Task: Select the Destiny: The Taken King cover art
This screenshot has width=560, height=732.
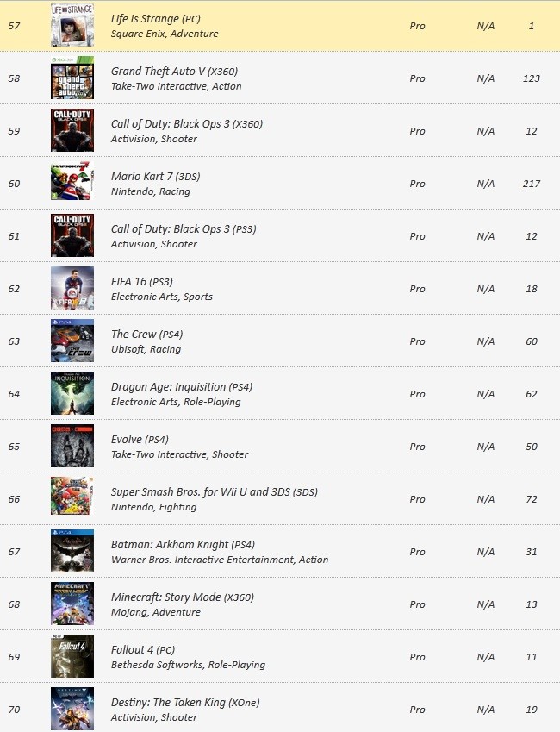Action: (x=72, y=709)
